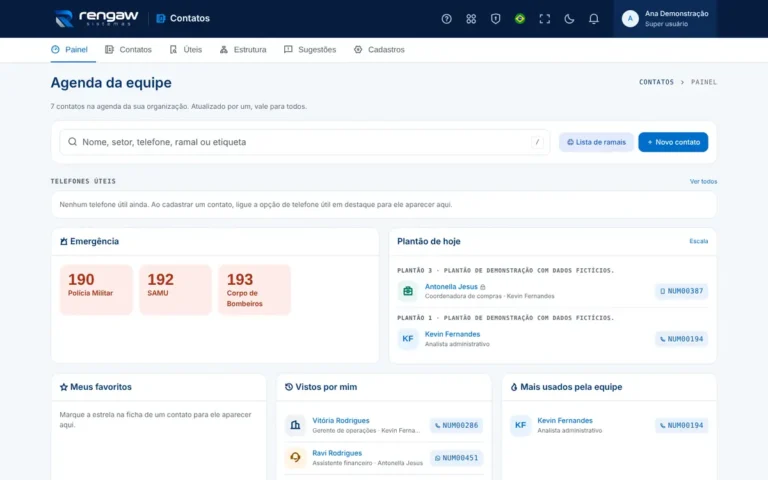Click NUM00194 chip in Plantão de hoje

pos(681,339)
